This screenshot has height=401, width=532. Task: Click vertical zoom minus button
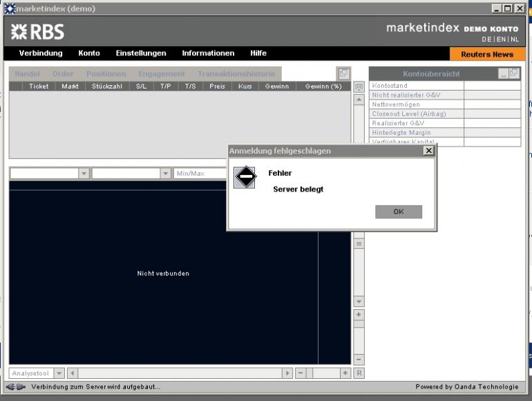click(x=359, y=360)
